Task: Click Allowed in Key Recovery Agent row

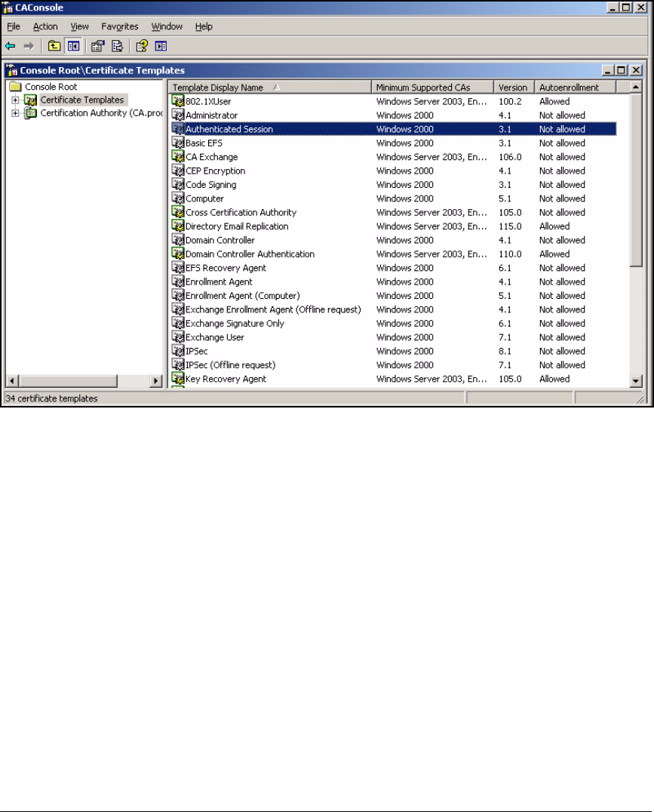Action: pos(554,379)
